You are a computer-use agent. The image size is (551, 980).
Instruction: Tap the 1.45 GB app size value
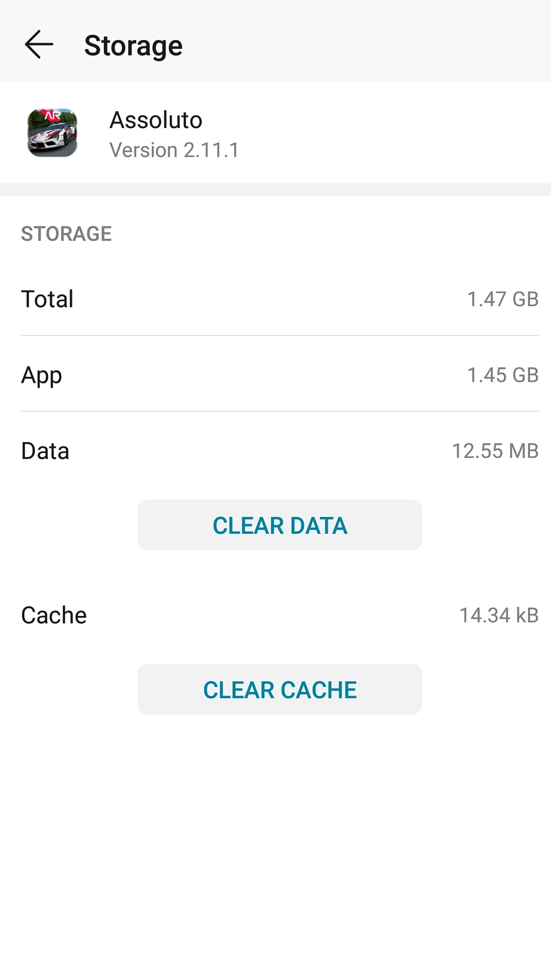[503, 375]
